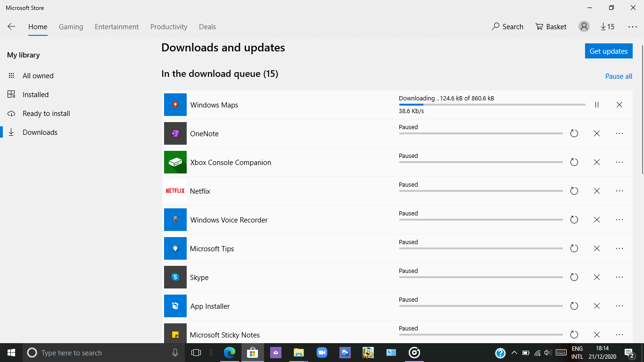The image size is (644, 362).
Task: Switch to the Deals tab
Action: pyautogui.click(x=207, y=27)
